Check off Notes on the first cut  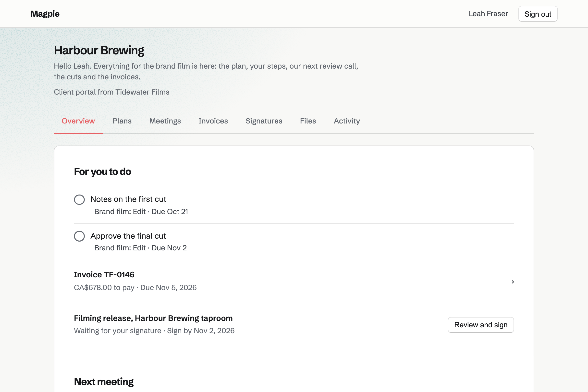pyautogui.click(x=79, y=199)
